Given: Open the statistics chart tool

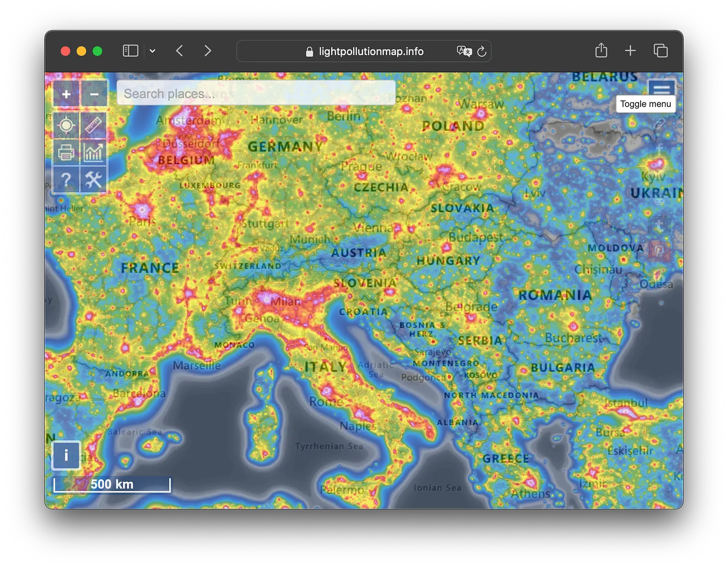Looking at the screenshot, I should 94,153.
